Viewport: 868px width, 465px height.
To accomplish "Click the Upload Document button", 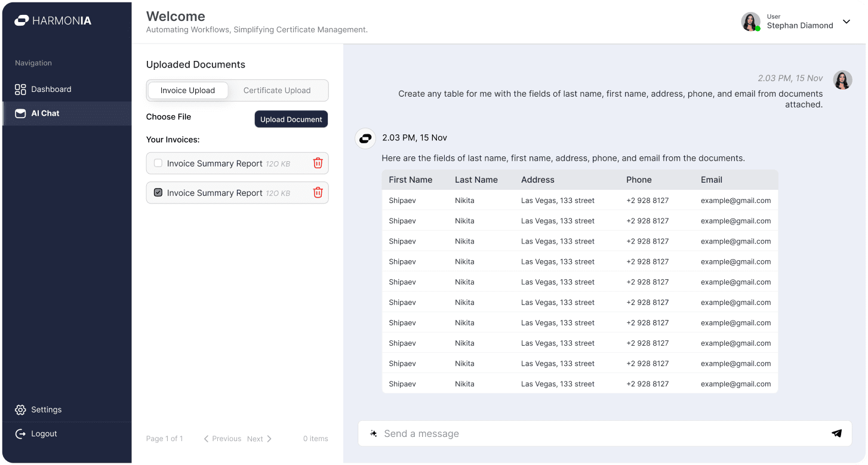I will [291, 119].
